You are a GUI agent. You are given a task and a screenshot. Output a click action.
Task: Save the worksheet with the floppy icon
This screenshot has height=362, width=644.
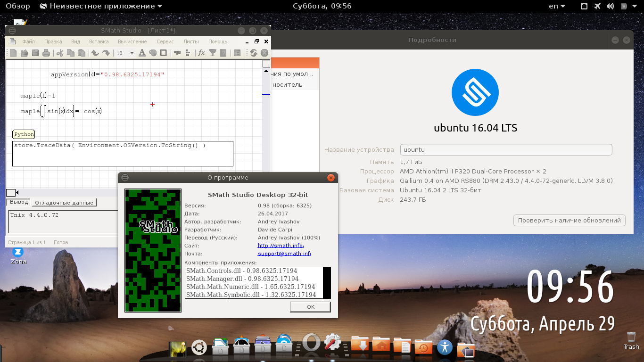35,53
